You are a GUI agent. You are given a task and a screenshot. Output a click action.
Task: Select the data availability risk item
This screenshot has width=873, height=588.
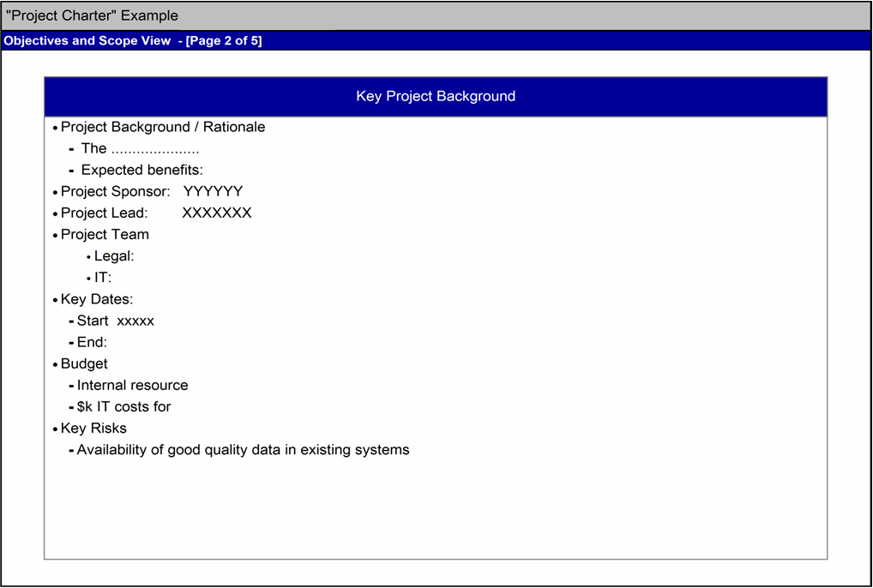[243, 449]
